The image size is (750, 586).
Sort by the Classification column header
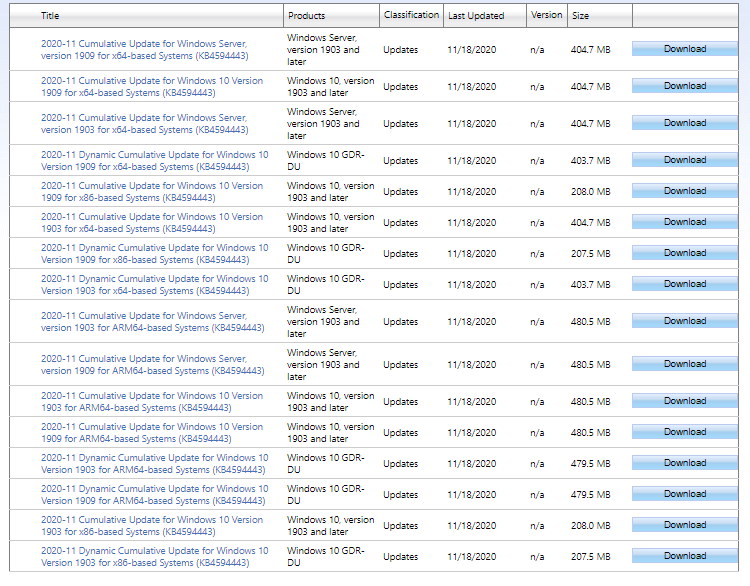click(411, 15)
